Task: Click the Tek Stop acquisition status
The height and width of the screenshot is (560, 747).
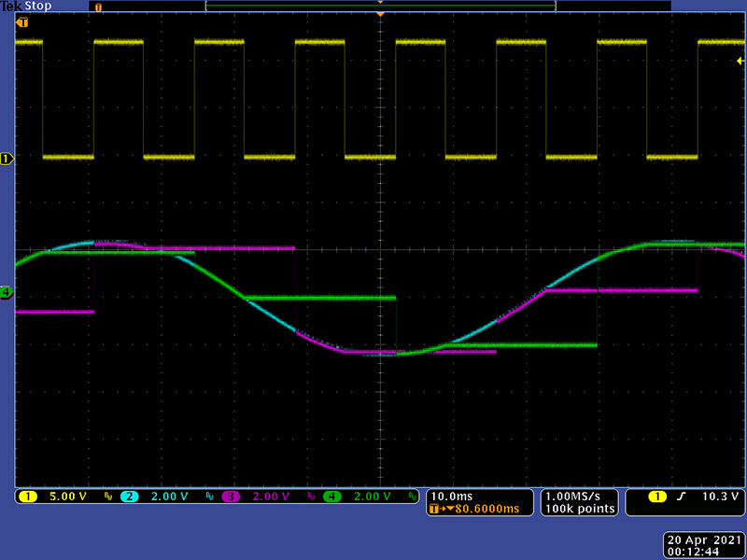Action: 26,6
